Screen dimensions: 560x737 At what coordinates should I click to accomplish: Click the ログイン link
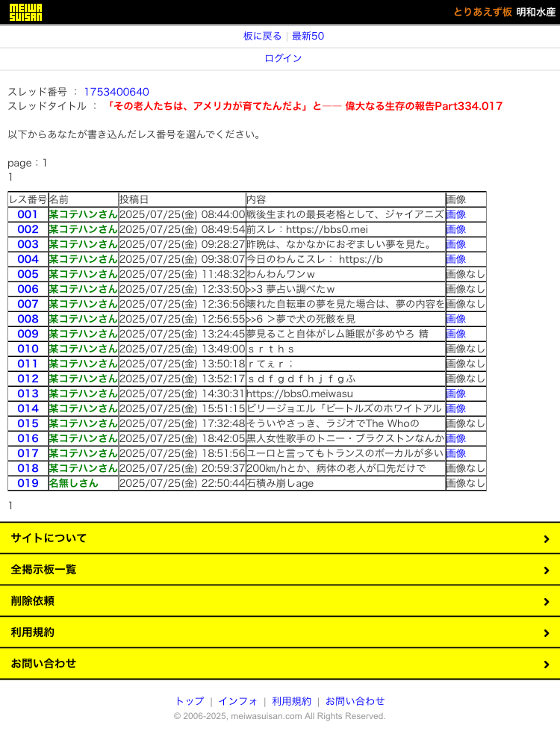point(283,58)
